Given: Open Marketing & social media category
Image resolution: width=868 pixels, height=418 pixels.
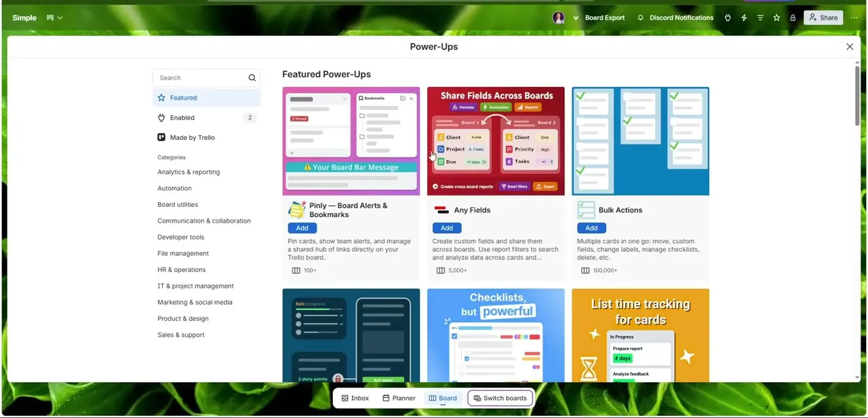Looking at the screenshot, I should tap(195, 302).
